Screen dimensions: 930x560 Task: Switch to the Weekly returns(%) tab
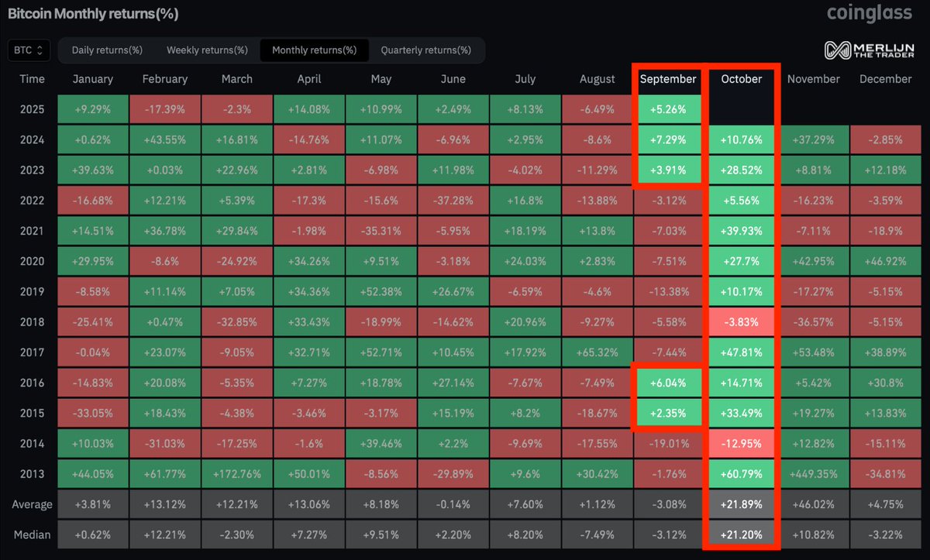[207, 50]
